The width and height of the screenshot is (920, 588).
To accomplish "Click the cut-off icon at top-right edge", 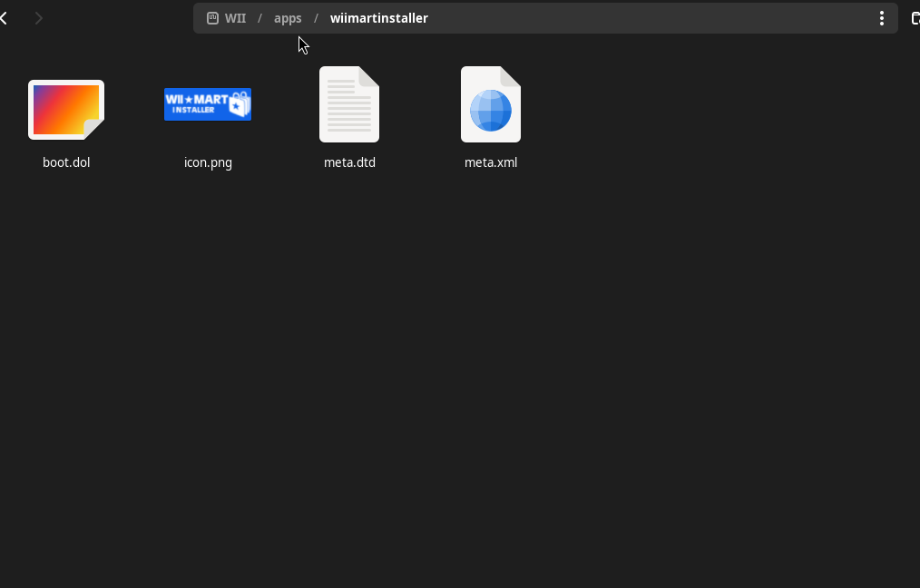I will [915, 18].
